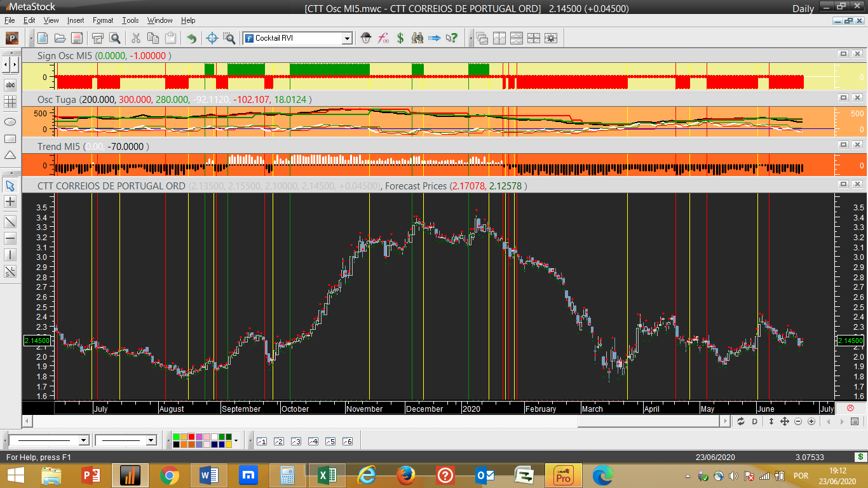Image resolution: width=868 pixels, height=488 pixels.
Task: Open the Indicator Builder f(x) icon
Action: [383, 38]
